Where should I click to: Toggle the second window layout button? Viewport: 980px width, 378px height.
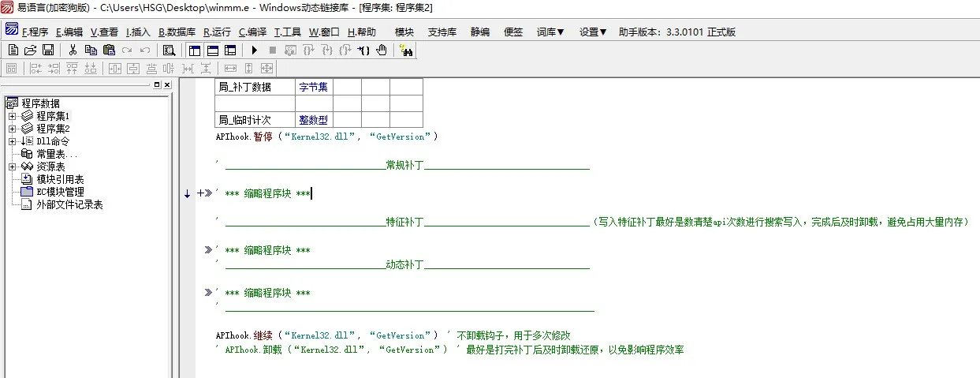[x=212, y=51]
